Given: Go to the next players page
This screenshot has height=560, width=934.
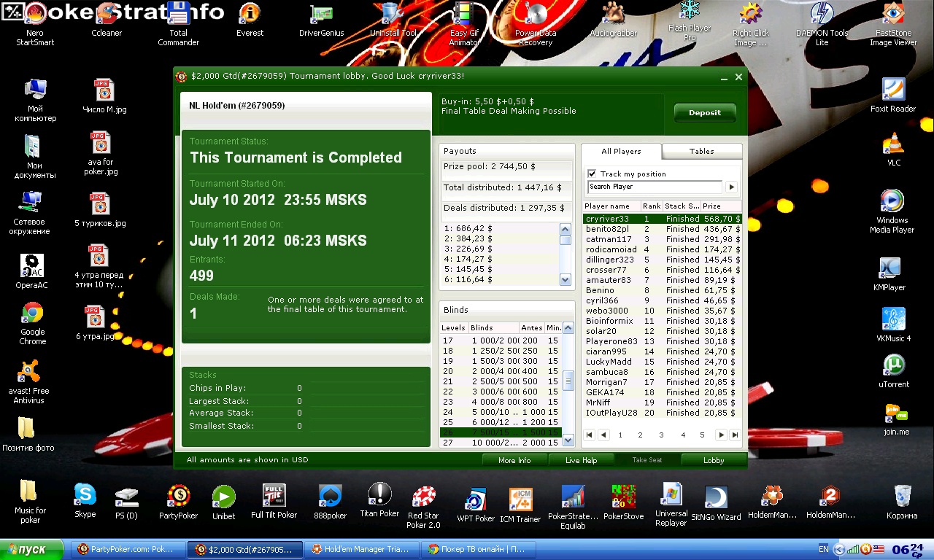Looking at the screenshot, I should tap(721, 435).
